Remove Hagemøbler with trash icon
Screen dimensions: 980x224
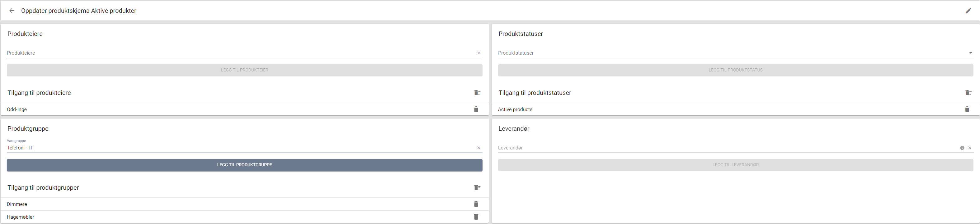pos(476,217)
